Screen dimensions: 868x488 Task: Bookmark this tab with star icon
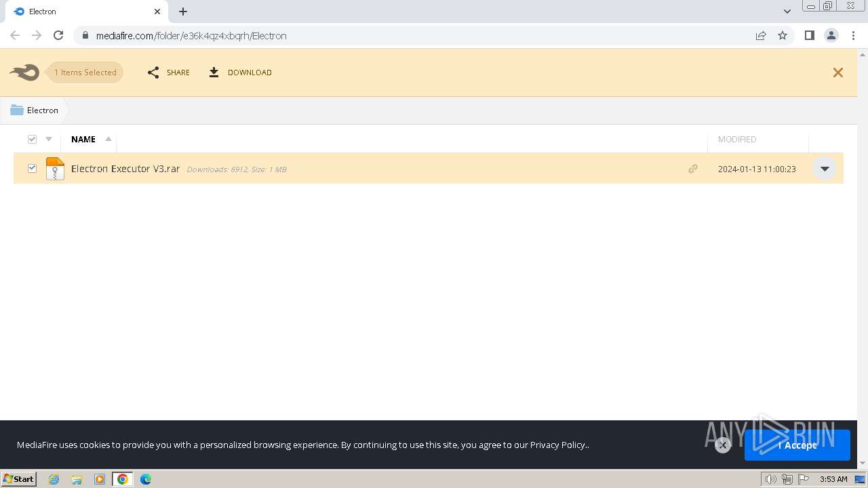pyautogui.click(x=783, y=35)
